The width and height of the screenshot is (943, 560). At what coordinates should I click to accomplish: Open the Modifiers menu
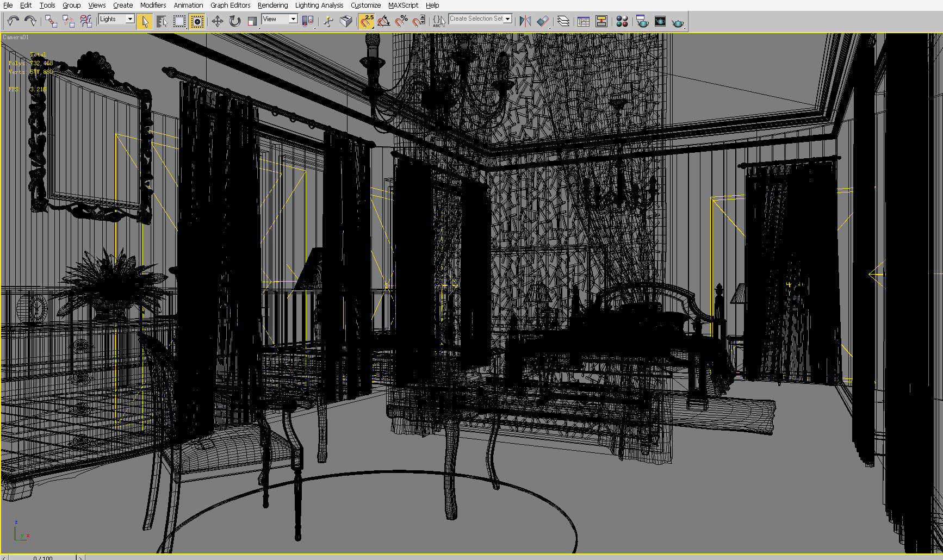(153, 5)
